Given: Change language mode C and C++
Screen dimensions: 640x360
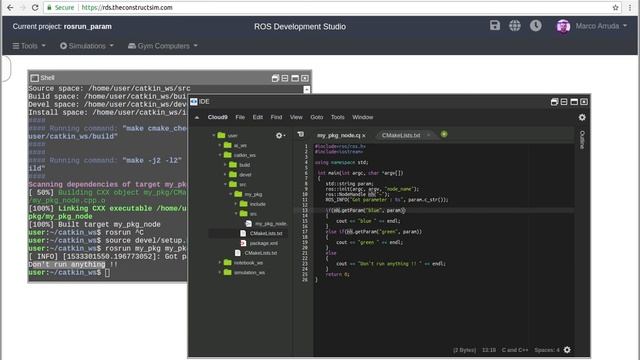Looking at the screenshot, I should [x=515, y=350].
